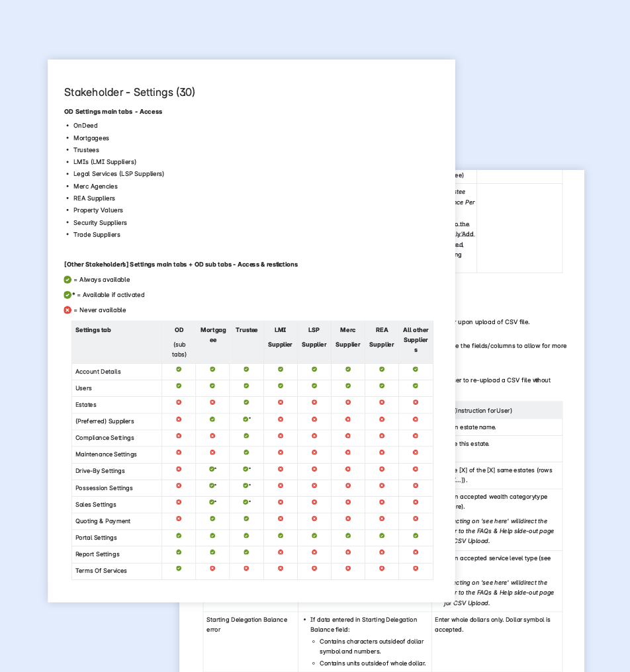This screenshot has height=672, width=630.
Task: Click Maintenance Settings cross in Merc Supplier column
Action: (x=348, y=452)
